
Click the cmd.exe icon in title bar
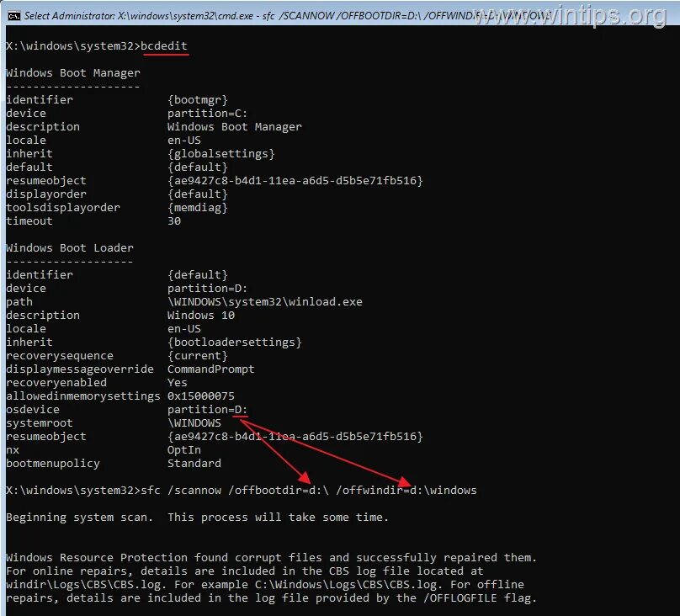[x=13, y=16]
